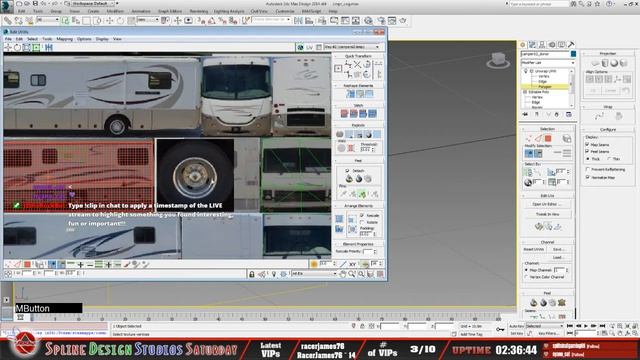The image size is (640, 360).
Task: Select the Scale tool in Edit UVWs toolbar
Action: pos(27,47)
